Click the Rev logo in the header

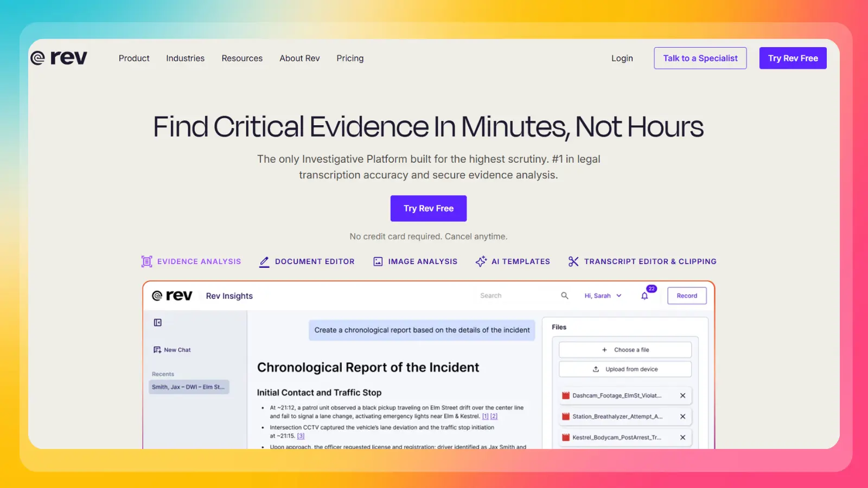coord(59,57)
